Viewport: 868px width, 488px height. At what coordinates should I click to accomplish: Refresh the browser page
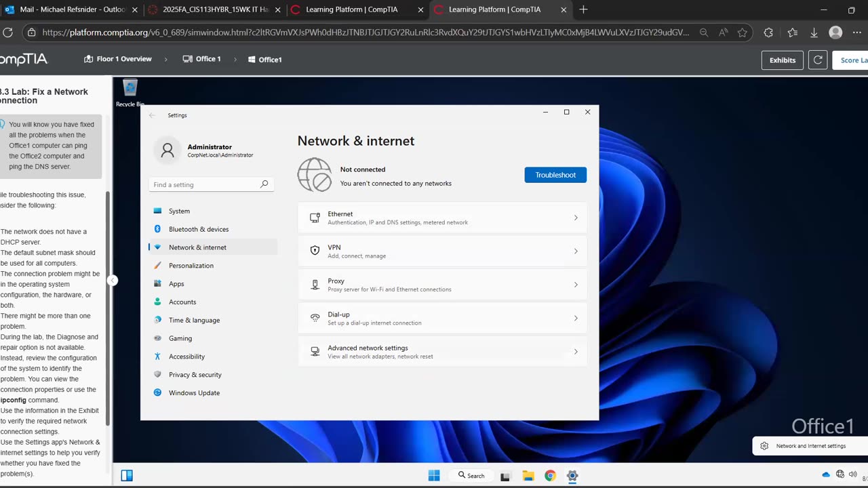click(x=8, y=32)
